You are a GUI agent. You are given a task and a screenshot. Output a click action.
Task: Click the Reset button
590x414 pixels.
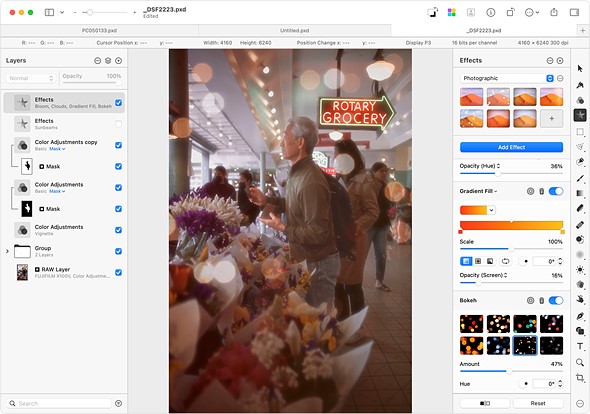click(538, 403)
